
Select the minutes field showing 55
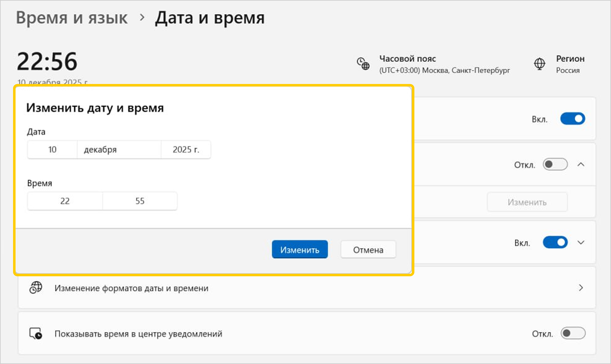tap(140, 201)
